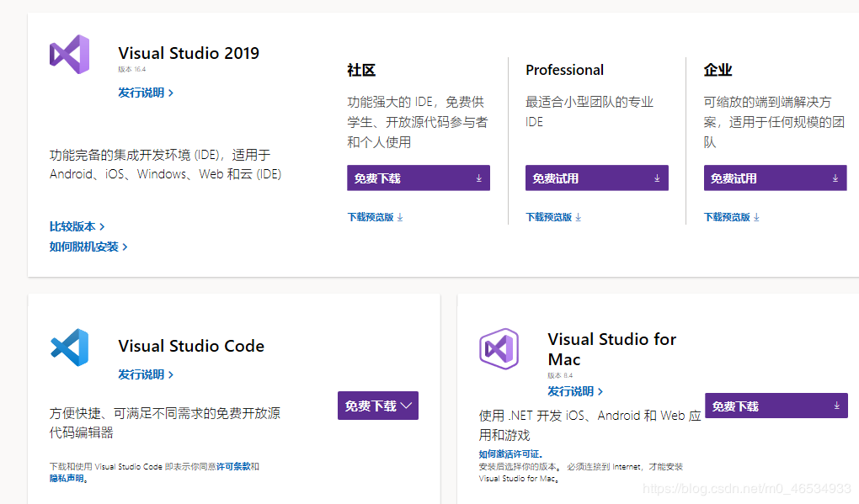This screenshot has height=504, width=859.
Task: Click download arrow on Visual Studio for Mac 免费下载
Action: (836, 406)
